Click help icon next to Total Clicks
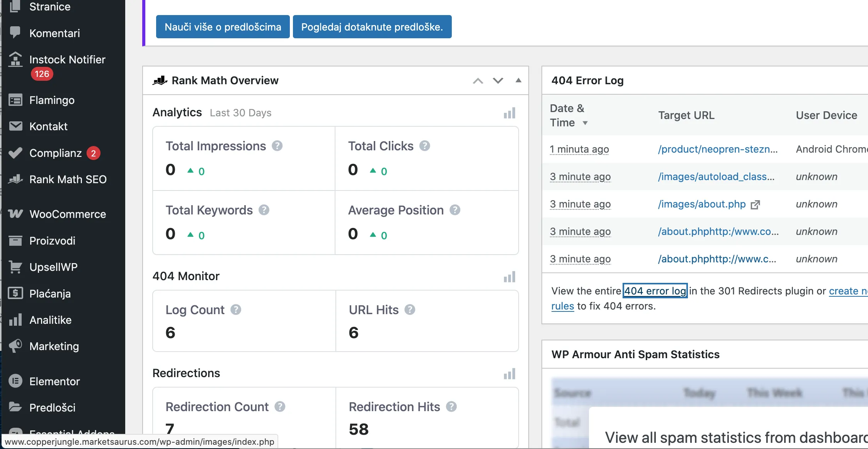Image resolution: width=868 pixels, height=449 pixels. click(x=425, y=146)
